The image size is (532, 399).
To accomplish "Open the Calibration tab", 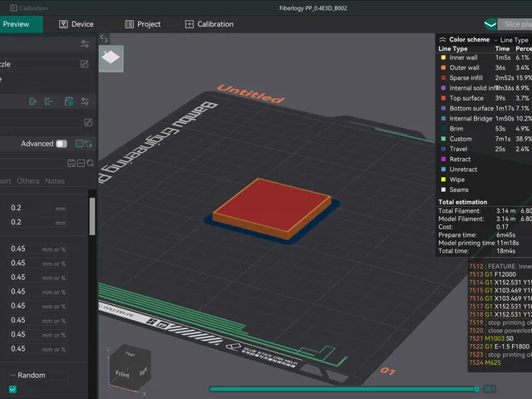I will (209, 24).
